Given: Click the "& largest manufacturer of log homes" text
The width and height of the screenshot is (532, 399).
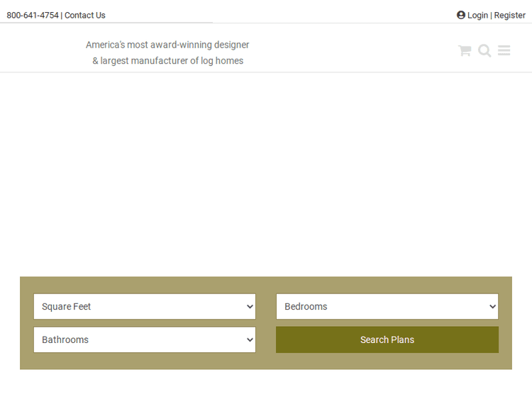Looking at the screenshot, I should pyautogui.click(x=167, y=61).
